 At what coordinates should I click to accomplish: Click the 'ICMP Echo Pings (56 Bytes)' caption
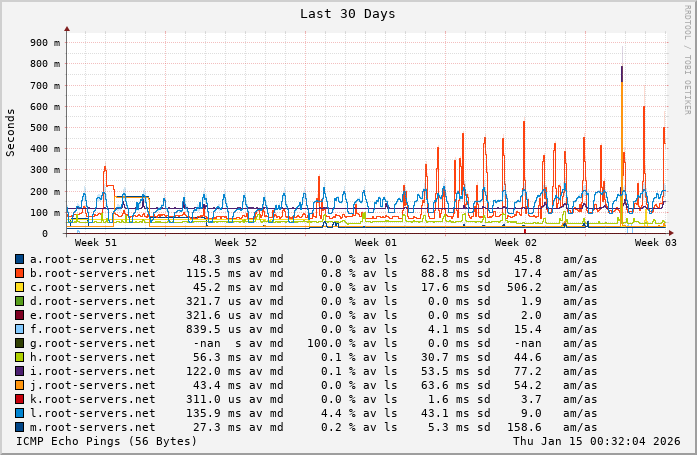[x=107, y=441]
